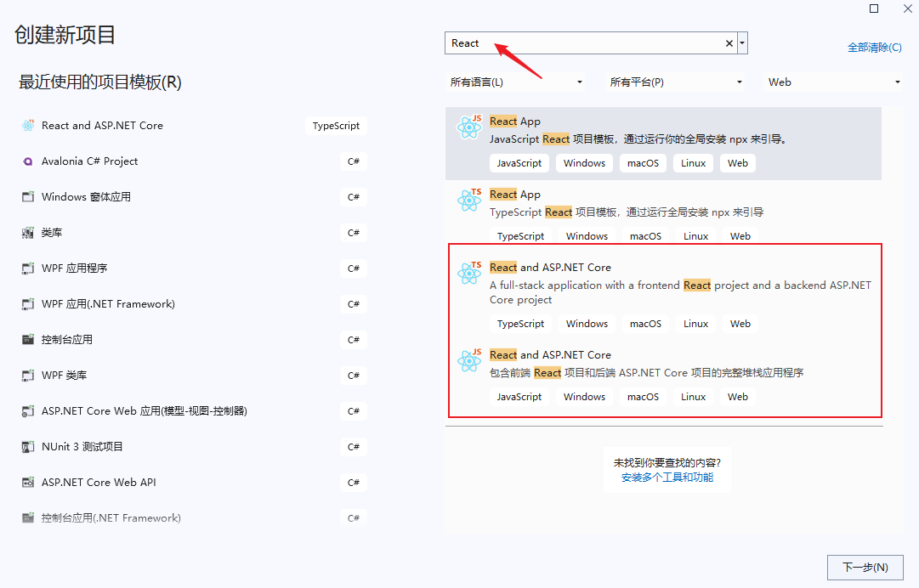
Task: Maximize the dialog window
Action: coord(874,8)
